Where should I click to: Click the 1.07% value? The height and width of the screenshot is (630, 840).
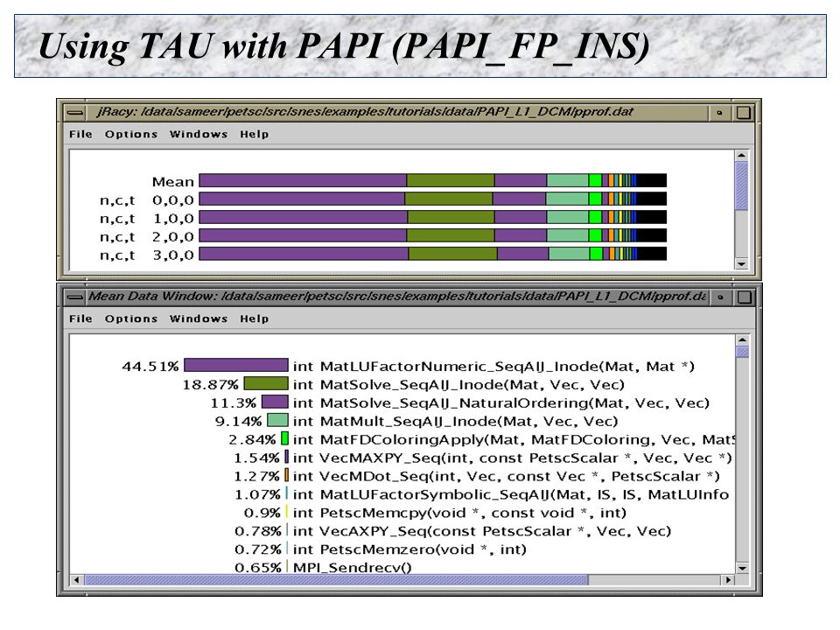(257, 495)
